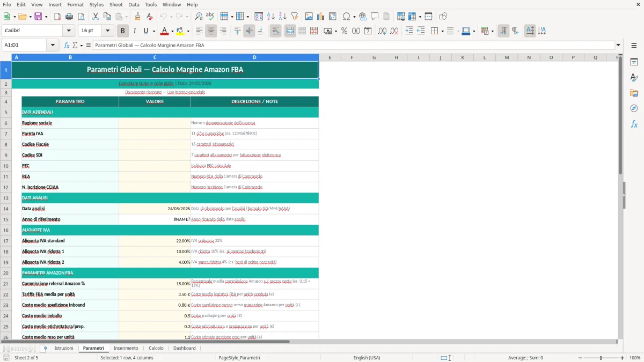This screenshot has width=644, height=362.
Task: Select column header D
Action: [x=254, y=57]
